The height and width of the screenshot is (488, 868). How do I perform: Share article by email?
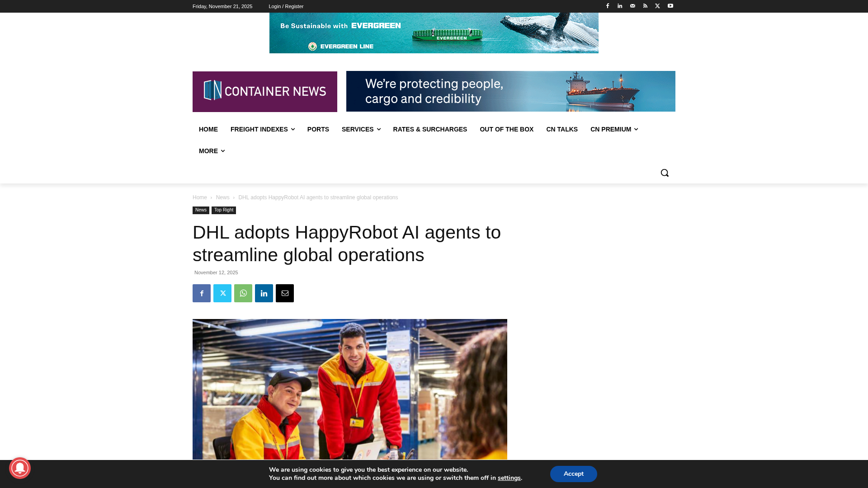285,293
